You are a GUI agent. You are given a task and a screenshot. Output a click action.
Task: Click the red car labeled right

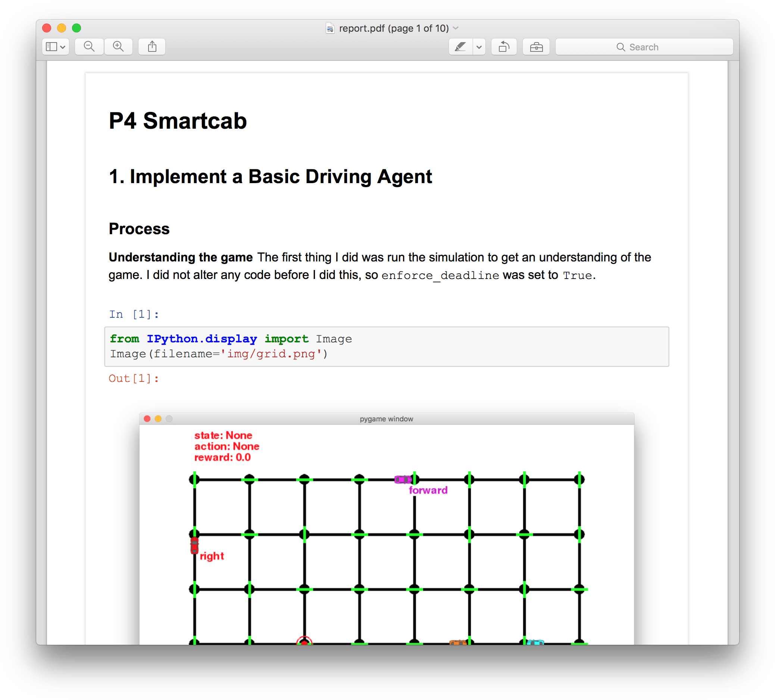194,546
